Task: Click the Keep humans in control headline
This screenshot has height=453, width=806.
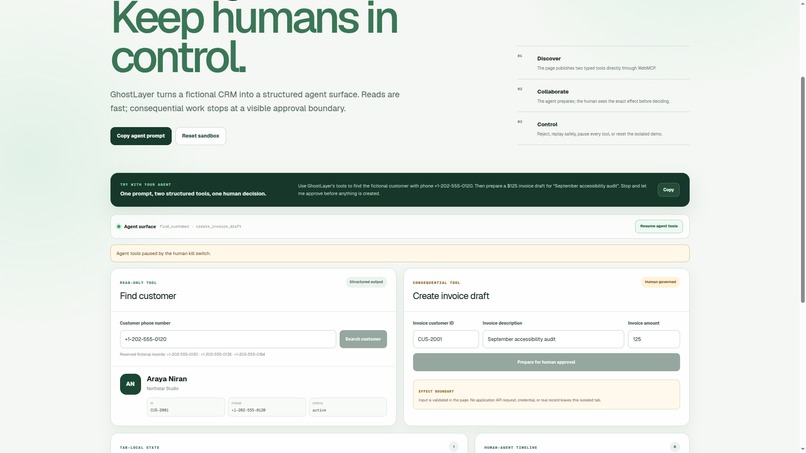Action: (x=254, y=37)
